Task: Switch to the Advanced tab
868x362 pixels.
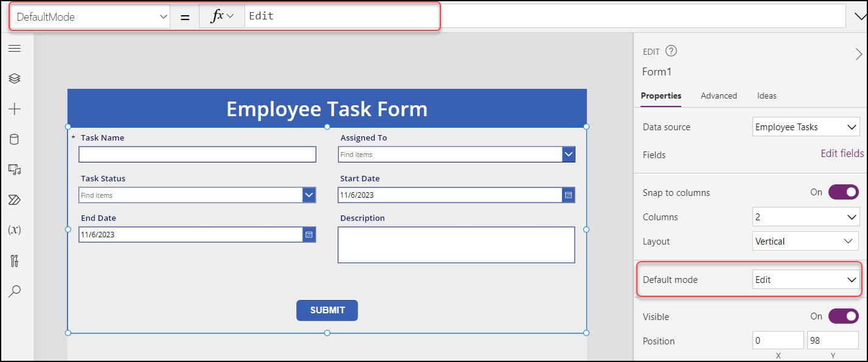Action: click(719, 96)
